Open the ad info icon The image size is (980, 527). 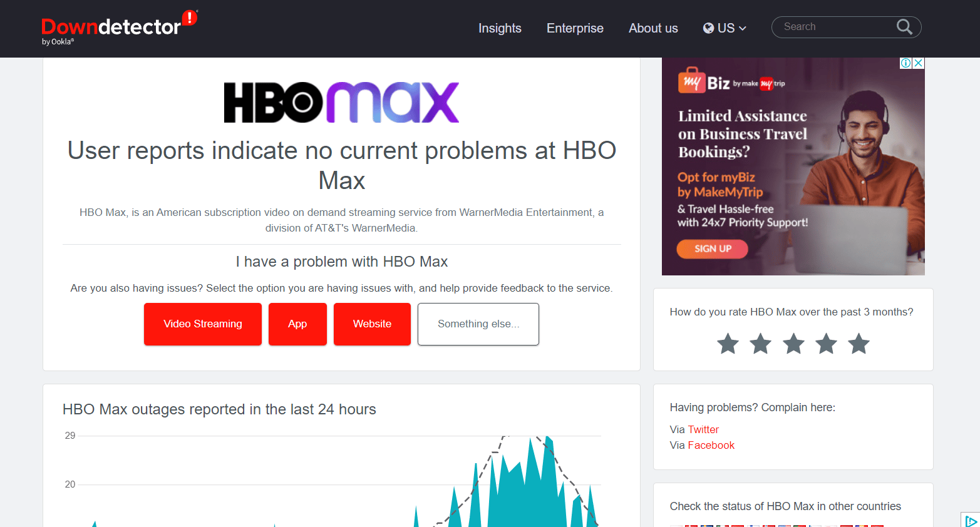(x=905, y=63)
